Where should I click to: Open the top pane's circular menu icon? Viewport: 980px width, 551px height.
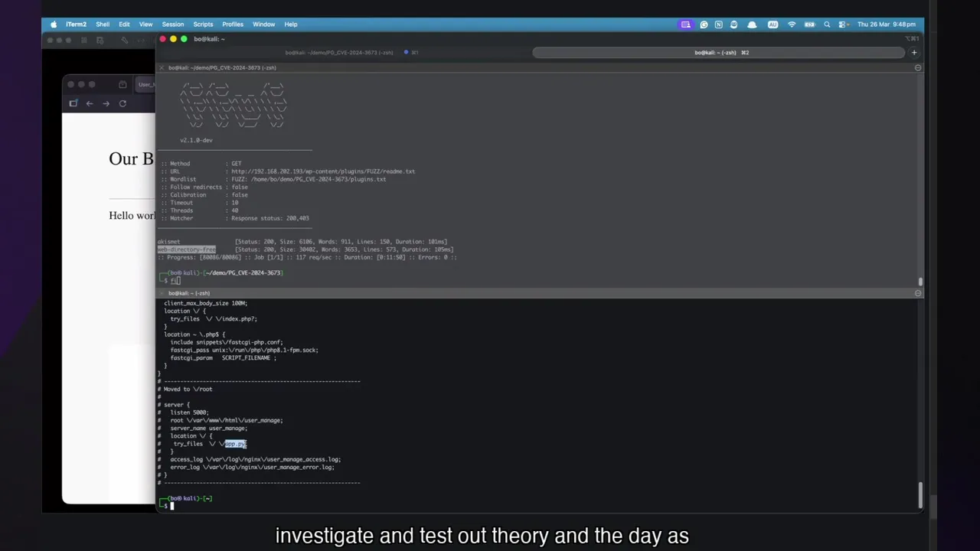918,68
